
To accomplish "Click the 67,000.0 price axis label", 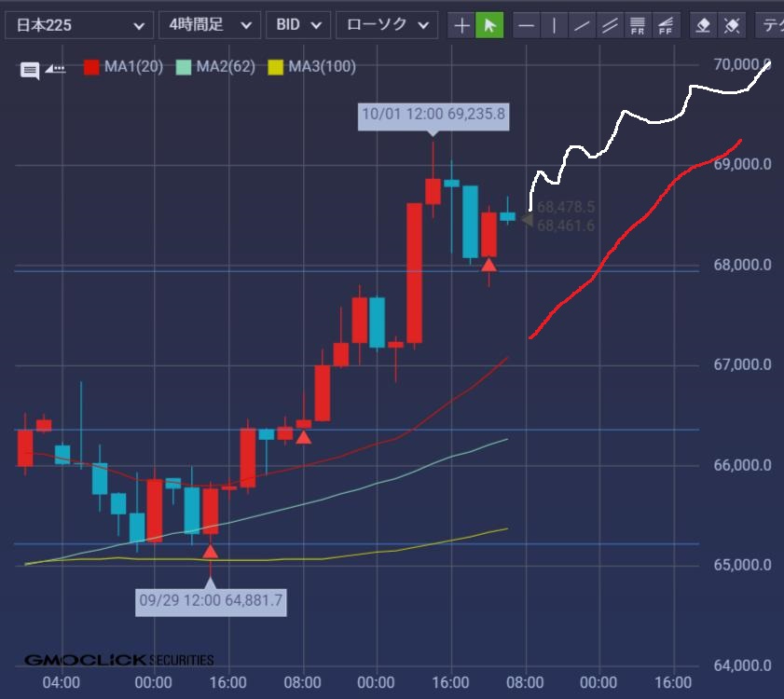I will pyautogui.click(x=742, y=364).
